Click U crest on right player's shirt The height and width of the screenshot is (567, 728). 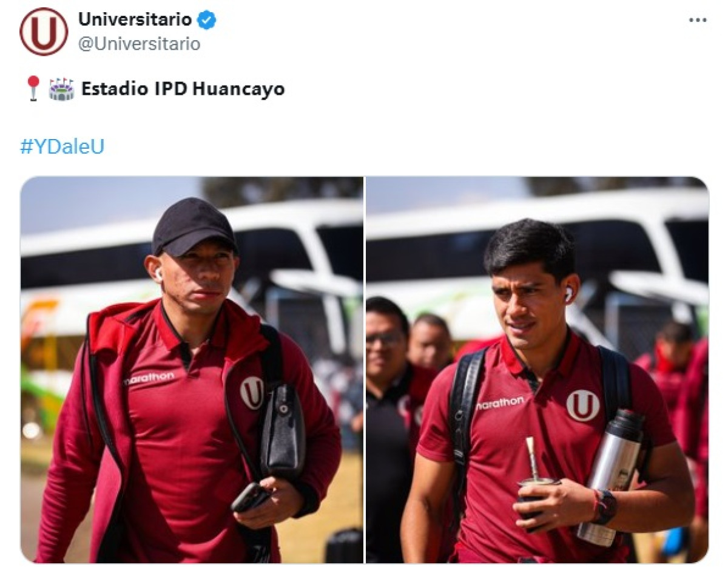(x=583, y=406)
